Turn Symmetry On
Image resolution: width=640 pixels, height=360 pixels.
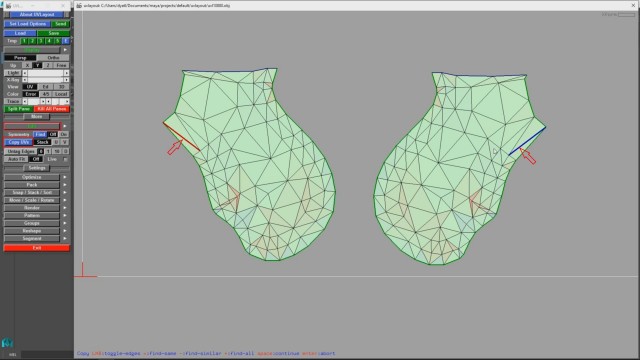(x=64, y=134)
